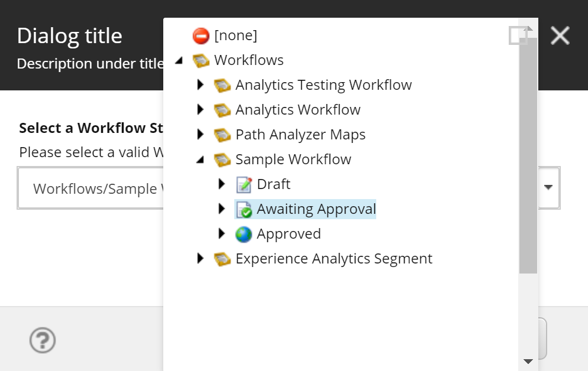Open the help question mark icon
Image resolution: width=588 pixels, height=371 pixels.
(42, 340)
